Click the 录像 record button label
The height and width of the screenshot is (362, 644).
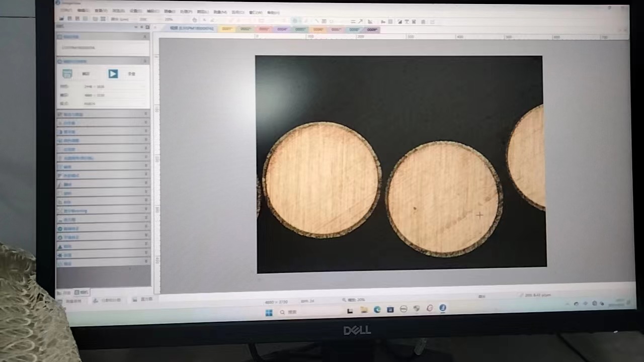(131, 74)
